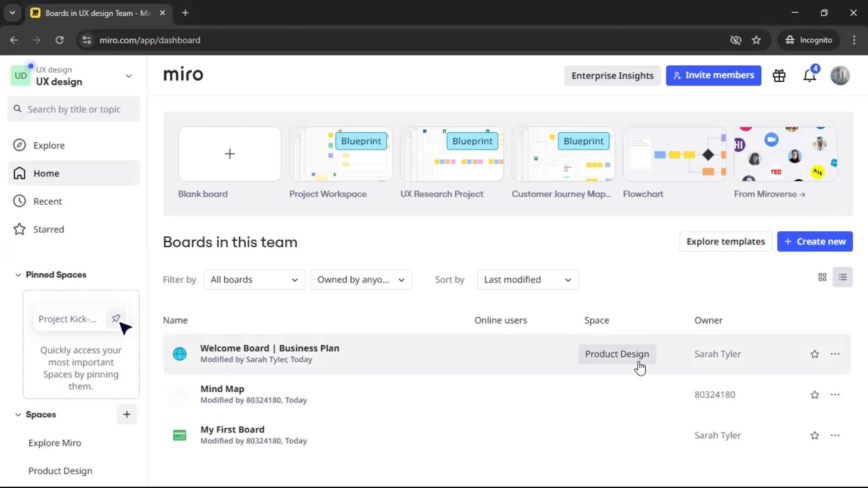View site information icon
This screenshot has width=868, height=488.
86,40
